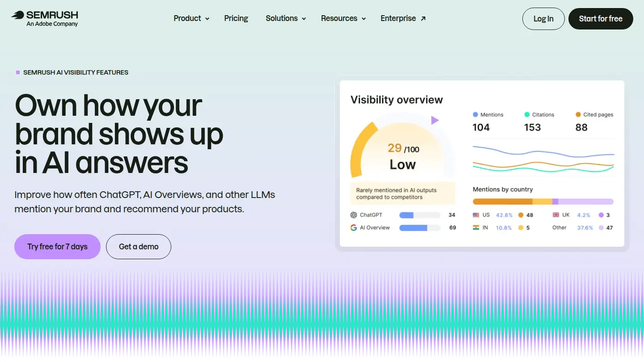Click the India flag icon

click(x=476, y=227)
